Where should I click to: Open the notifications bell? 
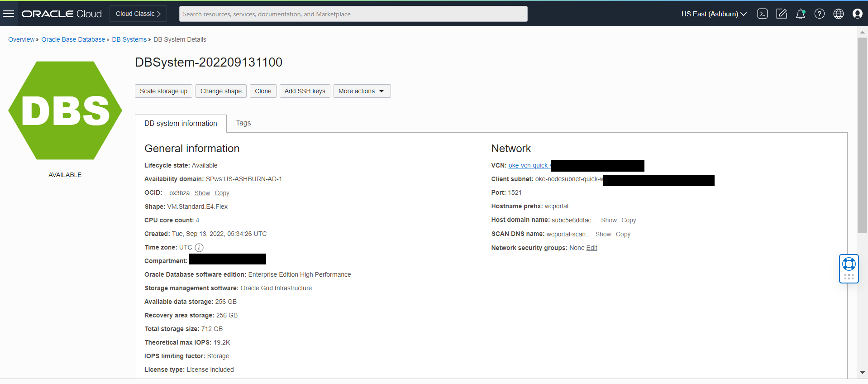pos(801,14)
